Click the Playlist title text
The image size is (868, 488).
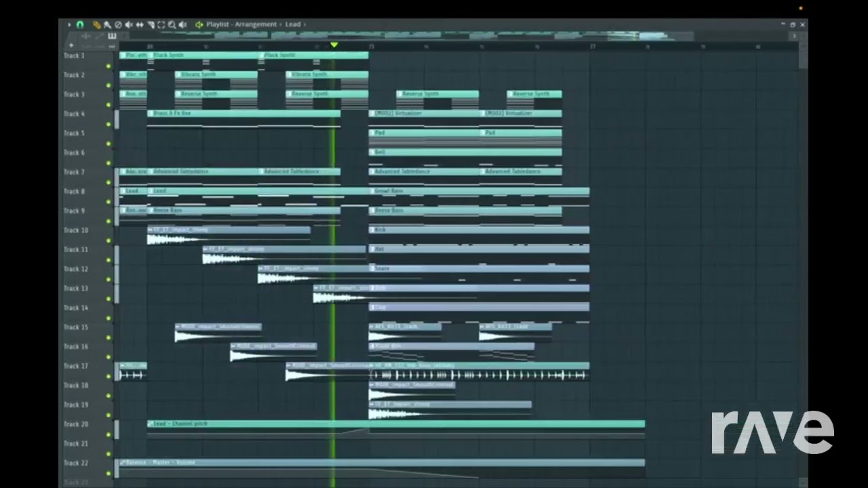point(218,24)
